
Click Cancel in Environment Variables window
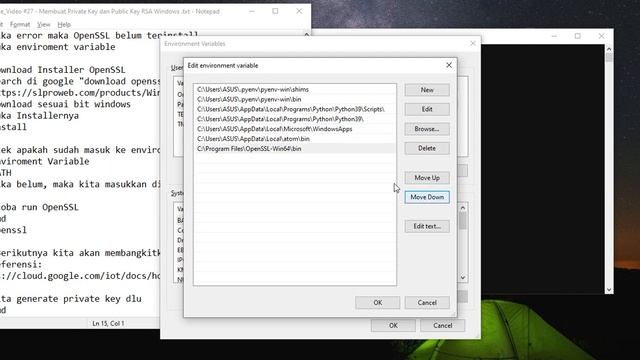442,325
